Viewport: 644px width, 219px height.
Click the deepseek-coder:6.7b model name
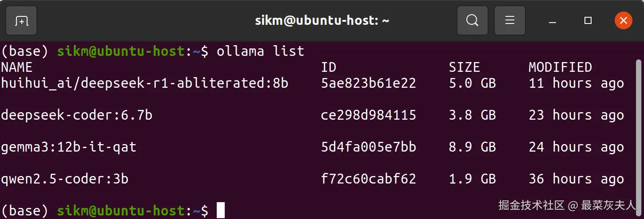tap(77, 115)
